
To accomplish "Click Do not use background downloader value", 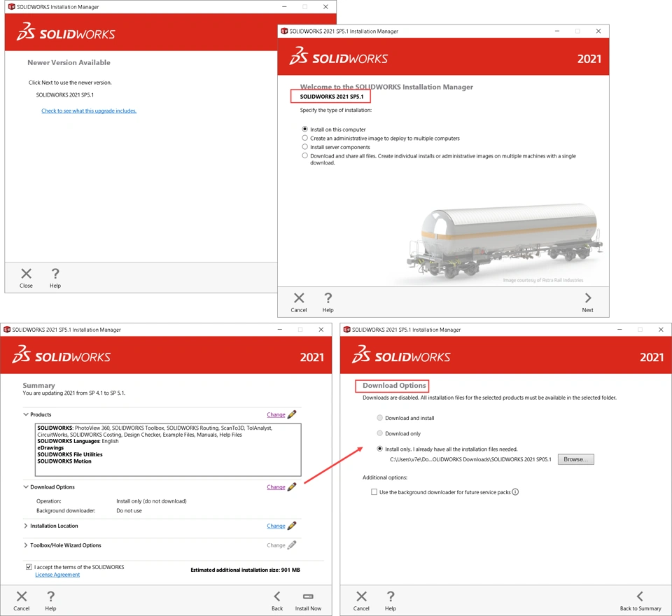I will (129, 510).
